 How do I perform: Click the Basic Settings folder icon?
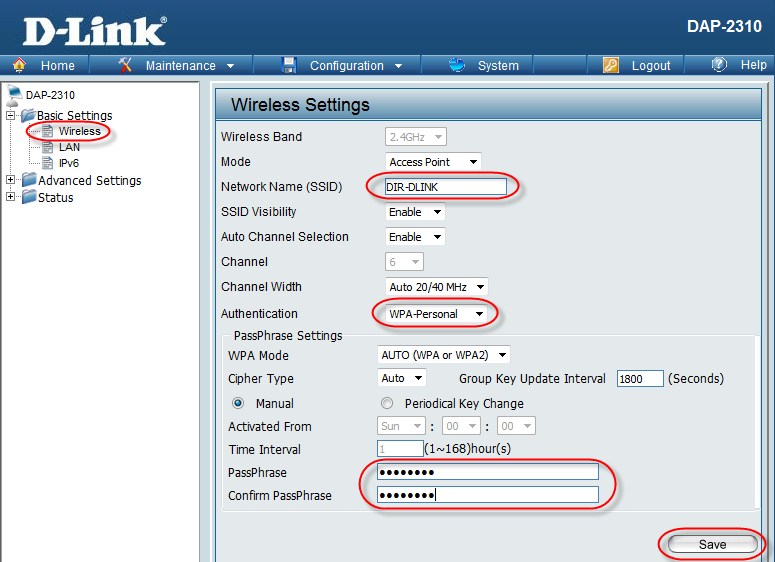pos(28,115)
